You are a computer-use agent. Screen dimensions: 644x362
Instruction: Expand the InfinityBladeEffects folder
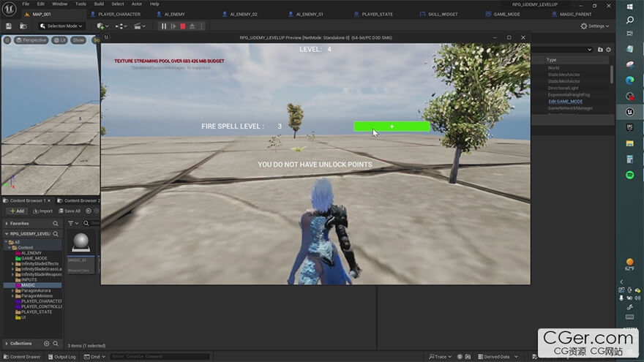pyautogui.click(x=12, y=264)
